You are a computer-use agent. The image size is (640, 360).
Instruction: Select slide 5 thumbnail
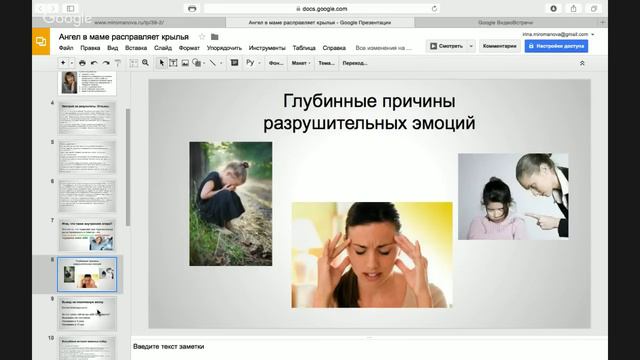click(x=87, y=157)
